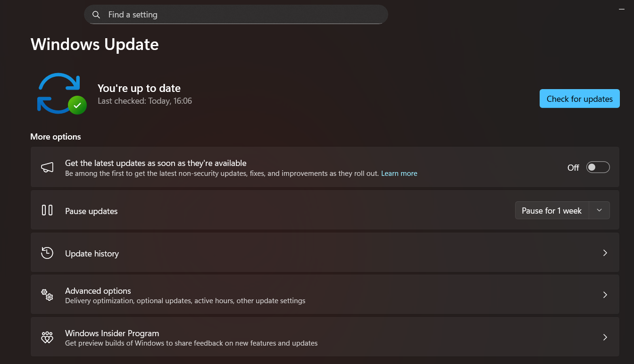634x364 pixels.
Task: Click the Windows Insider Program title
Action: (x=112, y=333)
